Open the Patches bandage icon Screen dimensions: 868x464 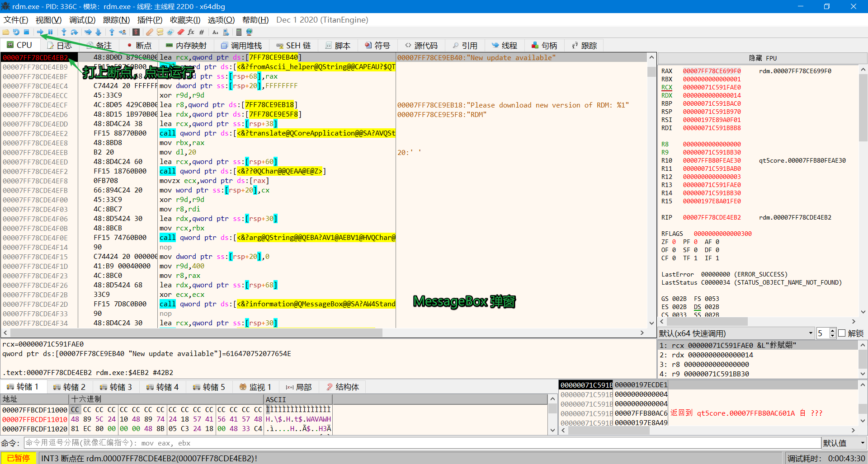click(150, 32)
